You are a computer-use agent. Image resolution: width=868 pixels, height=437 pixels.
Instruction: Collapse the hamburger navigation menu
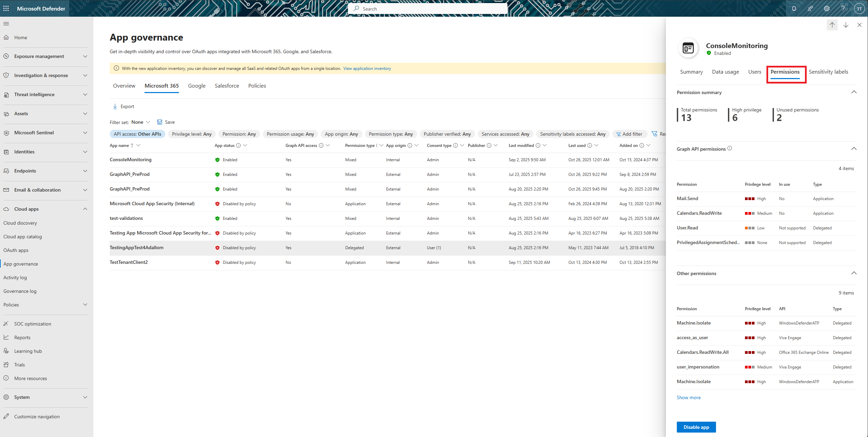pos(6,24)
